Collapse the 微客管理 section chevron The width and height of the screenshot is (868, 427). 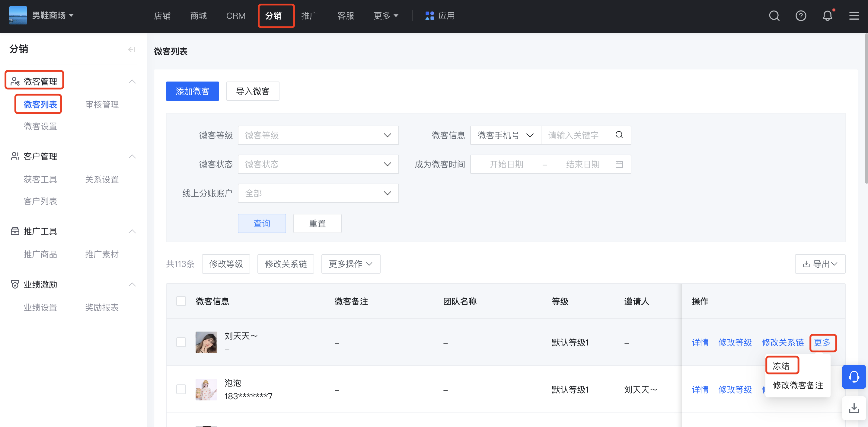pyautogui.click(x=132, y=82)
